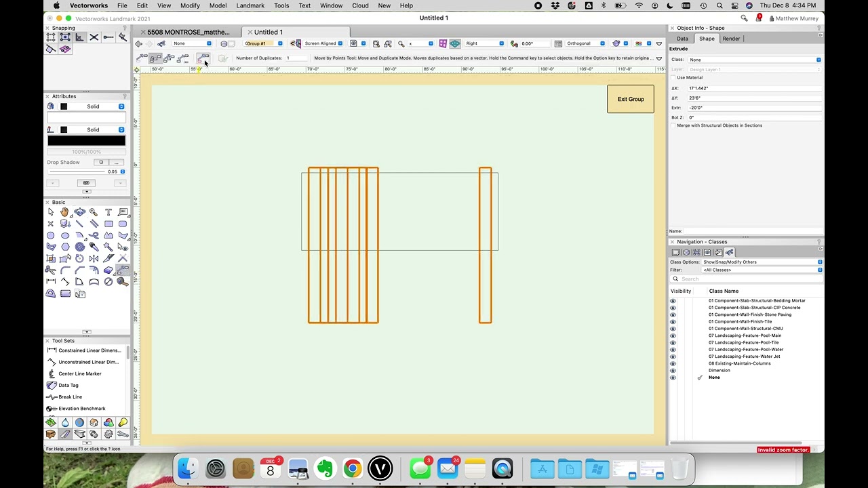This screenshot has height=488, width=868.
Task: Toggle visibility of 01 Component-Wall-Finish-Tile
Action: point(673,321)
